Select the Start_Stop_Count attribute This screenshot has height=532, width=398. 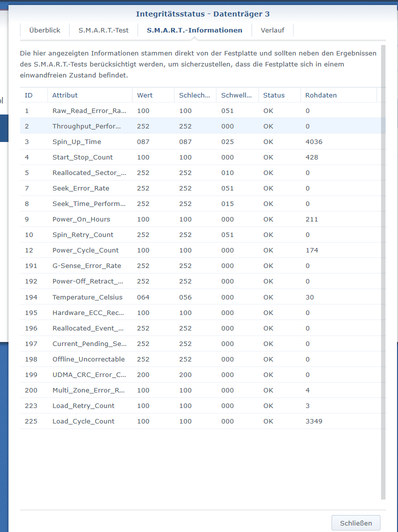tap(82, 157)
